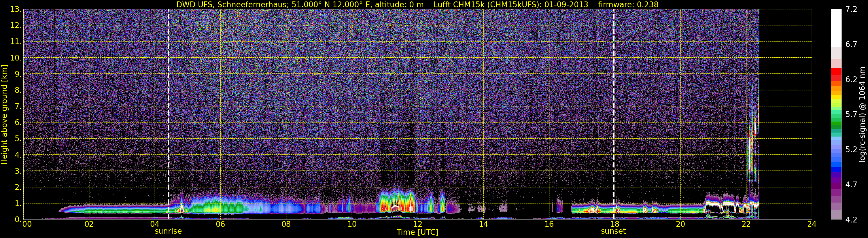The height and width of the screenshot is (238, 868).
Task: Click the 06 time axis tick label
Action: pyautogui.click(x=220, y=224)
